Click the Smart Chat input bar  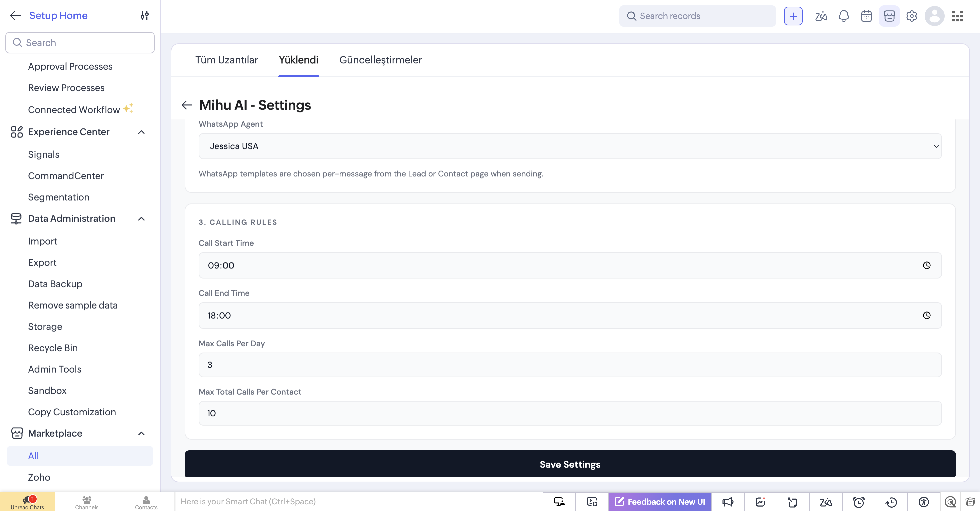(358, 502)
